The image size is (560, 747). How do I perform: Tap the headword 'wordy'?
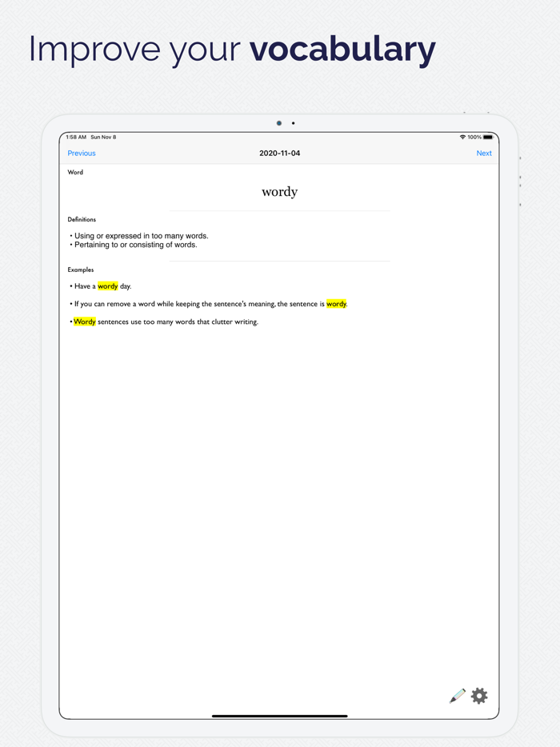(280, 192)
